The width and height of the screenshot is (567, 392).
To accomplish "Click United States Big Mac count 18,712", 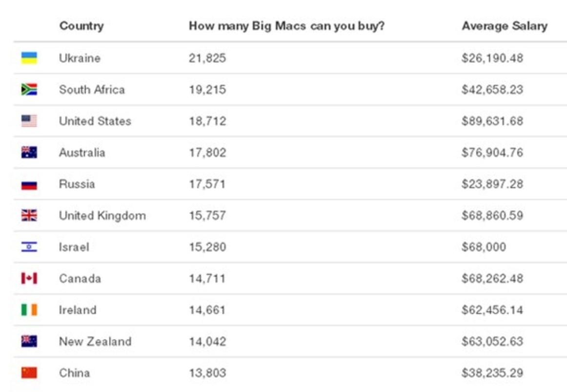I will 207,121.
